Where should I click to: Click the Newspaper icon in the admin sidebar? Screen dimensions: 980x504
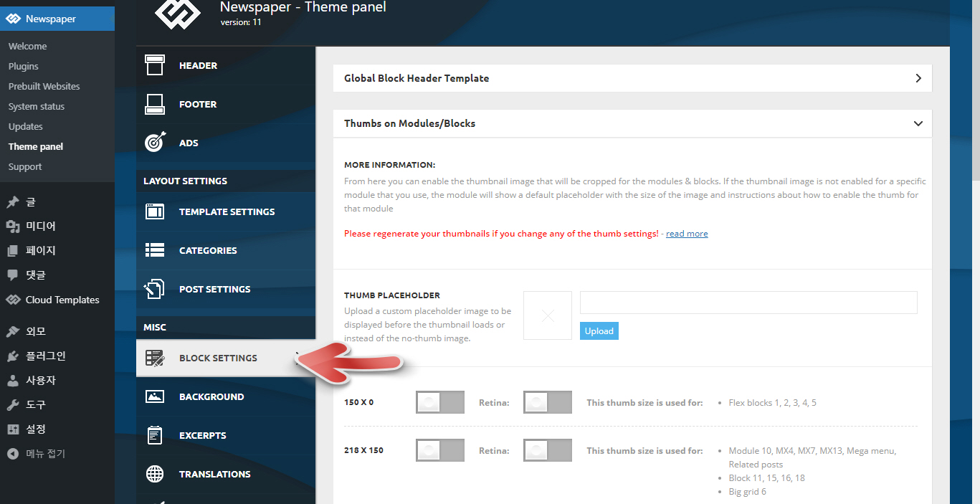click(x=13, y=19)
